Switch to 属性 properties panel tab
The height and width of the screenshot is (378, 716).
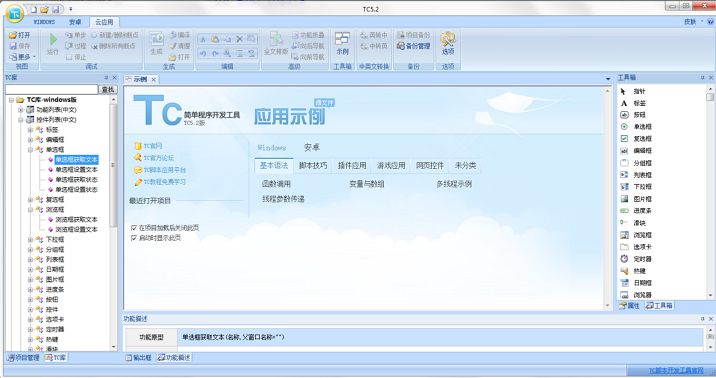coord(629,305)
